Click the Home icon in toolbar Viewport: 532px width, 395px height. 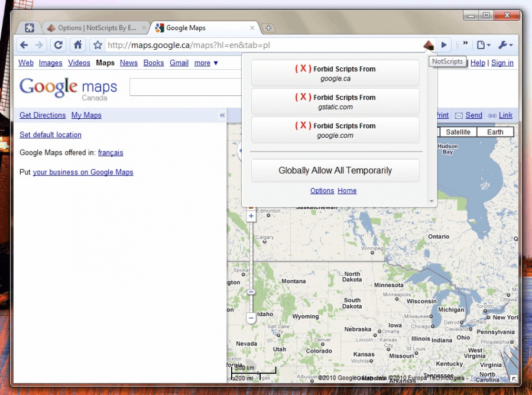(77, 45)
